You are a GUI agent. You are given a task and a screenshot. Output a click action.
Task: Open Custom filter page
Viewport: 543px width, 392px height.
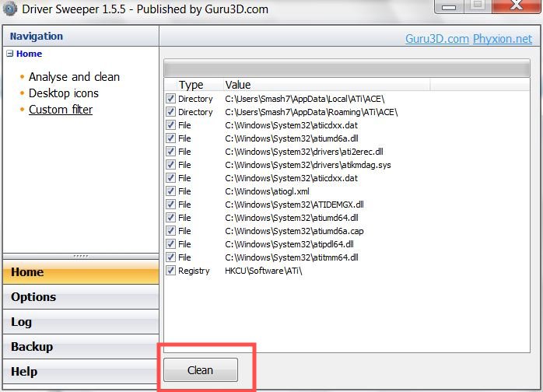point(61,110)
